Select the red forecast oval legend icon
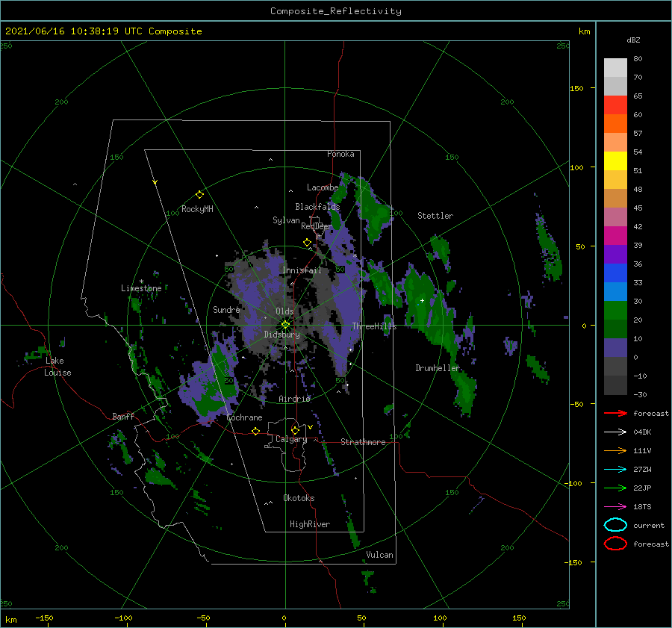Viewport: 672px width, 628px height. [615, 544]
